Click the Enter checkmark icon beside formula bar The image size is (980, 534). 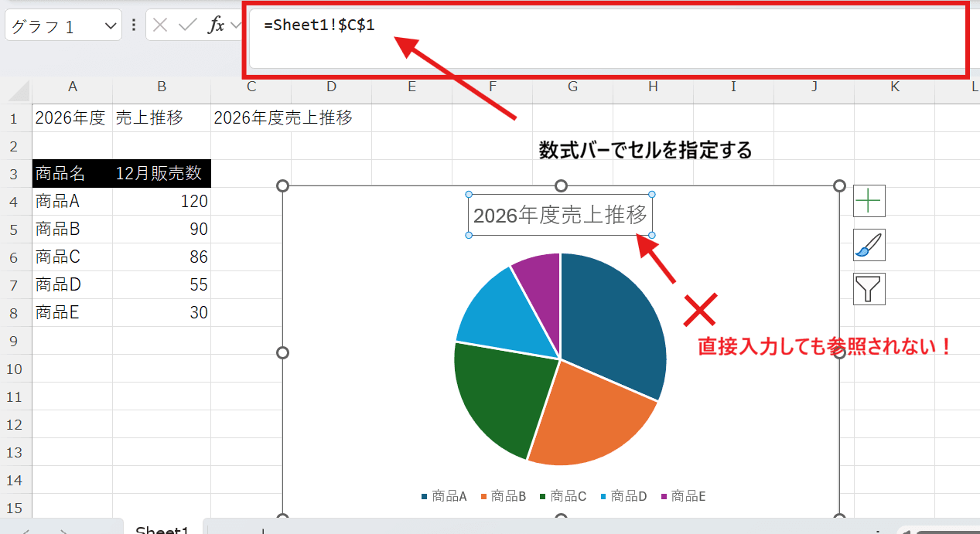point(186,25)
